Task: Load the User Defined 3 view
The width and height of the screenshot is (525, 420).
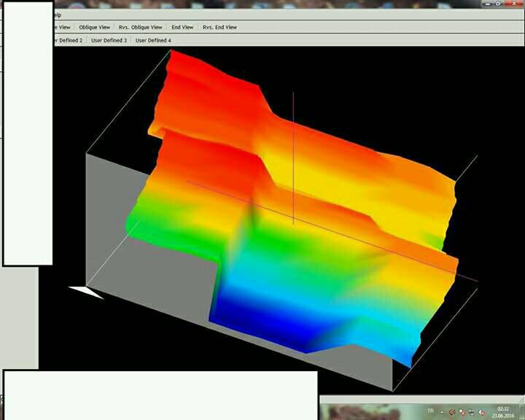Action: coord(109,40)
